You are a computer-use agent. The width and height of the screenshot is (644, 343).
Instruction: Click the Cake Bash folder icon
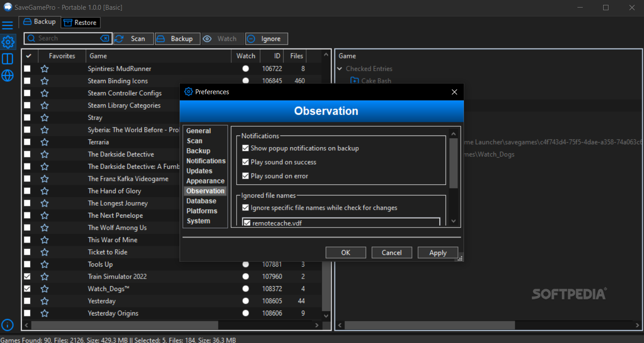pos(354,80)
